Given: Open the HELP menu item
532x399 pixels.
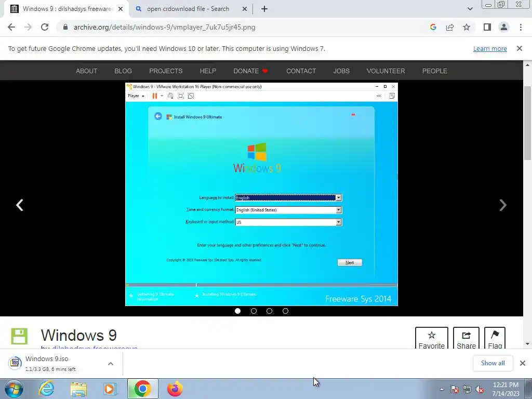Looking at the screenshot, I should pos(208,71).
